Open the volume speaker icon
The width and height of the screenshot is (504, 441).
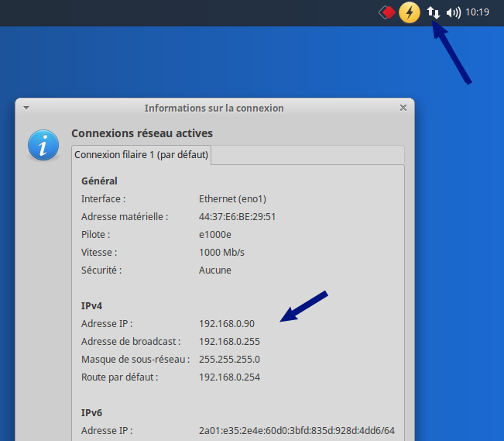[x=454, y=12]
